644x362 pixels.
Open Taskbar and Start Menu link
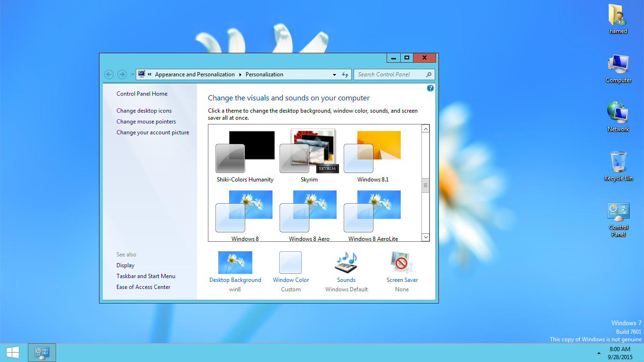[146, 276]
